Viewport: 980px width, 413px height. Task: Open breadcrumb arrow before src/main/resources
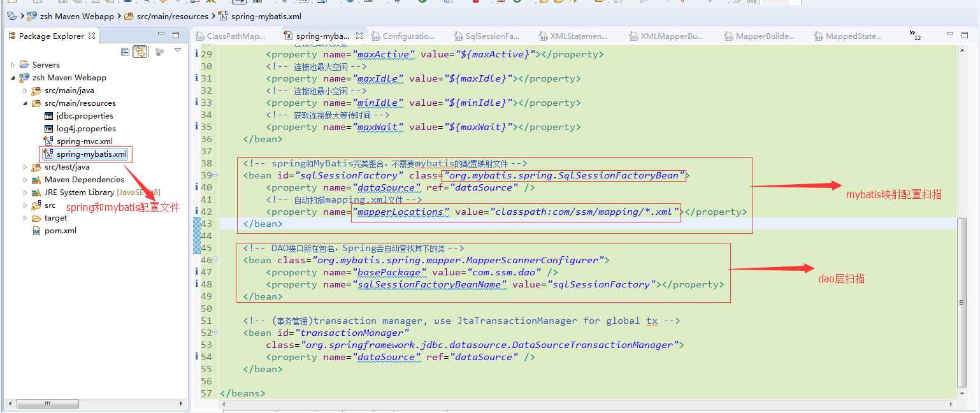(x=119, y=16)
